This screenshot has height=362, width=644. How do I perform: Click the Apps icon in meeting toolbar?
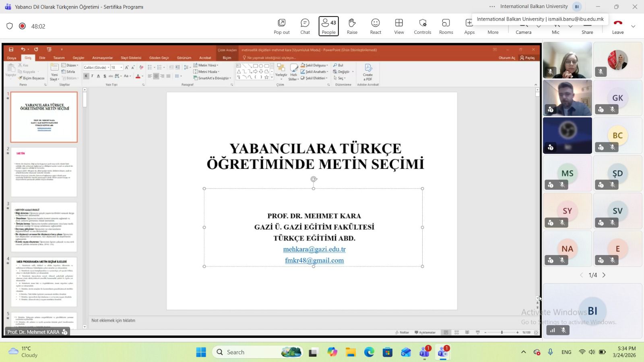469,26
